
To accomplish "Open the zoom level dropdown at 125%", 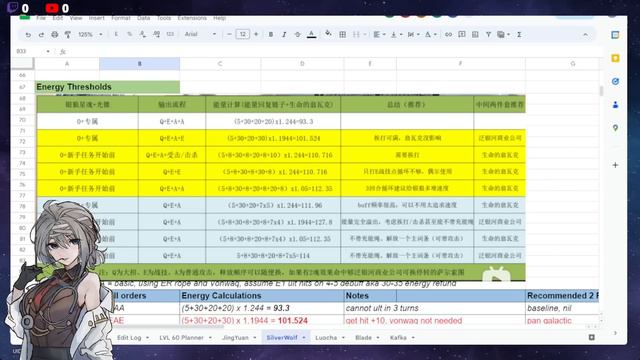I will coord(90,35).
